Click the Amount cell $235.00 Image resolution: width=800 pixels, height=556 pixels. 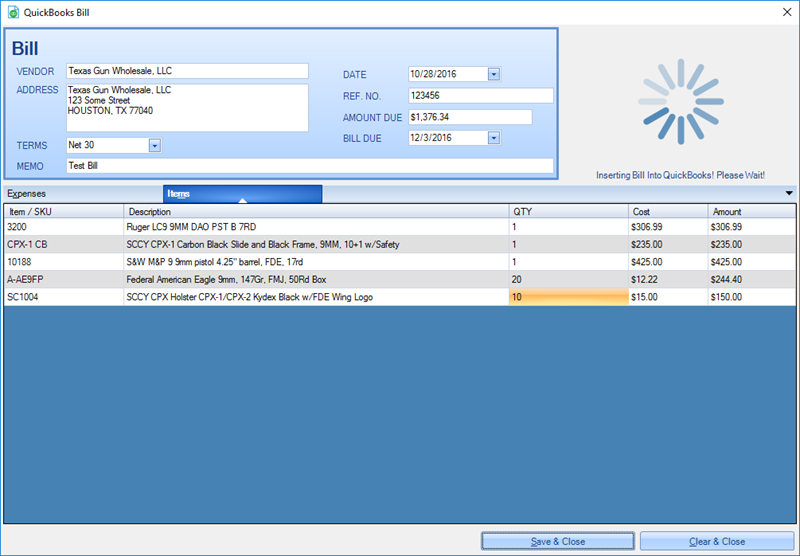pos(752,244)
